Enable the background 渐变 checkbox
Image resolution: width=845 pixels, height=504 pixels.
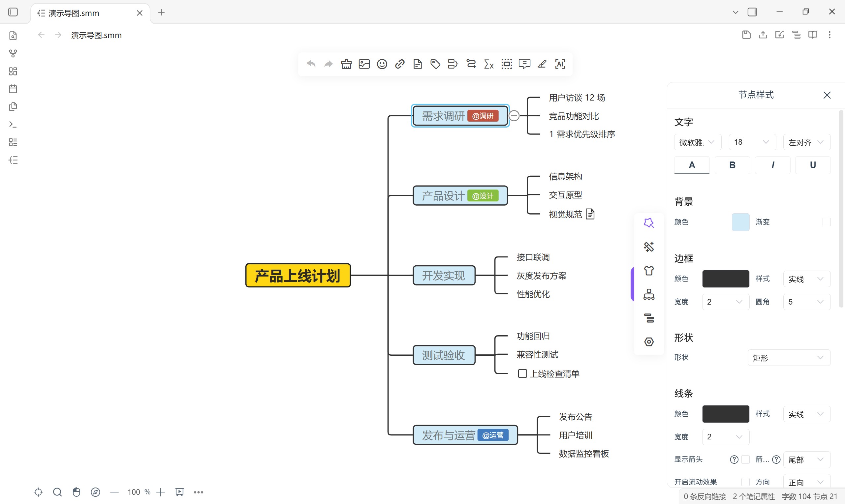pyautogui.click(x=826, y=222)
